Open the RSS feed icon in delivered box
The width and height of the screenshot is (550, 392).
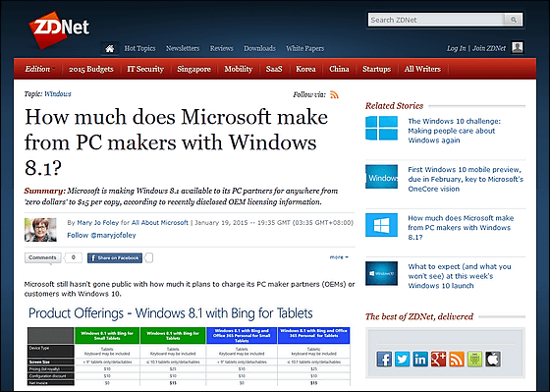pos(457,359)
